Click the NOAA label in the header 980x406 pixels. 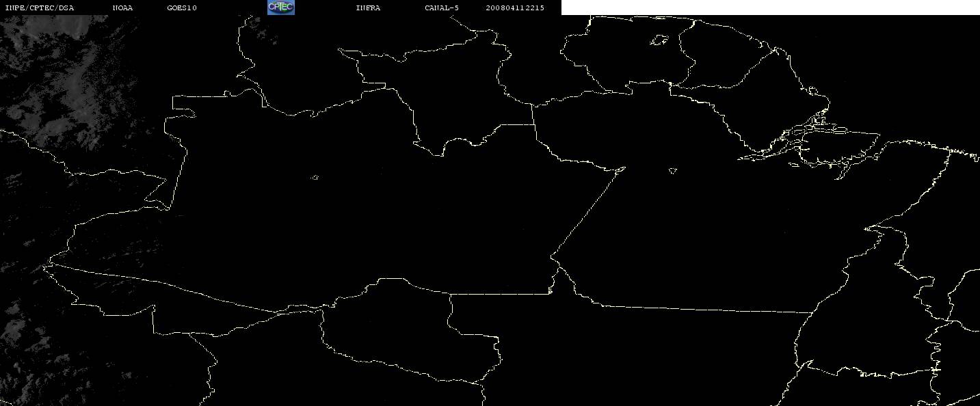coord(122,8)
